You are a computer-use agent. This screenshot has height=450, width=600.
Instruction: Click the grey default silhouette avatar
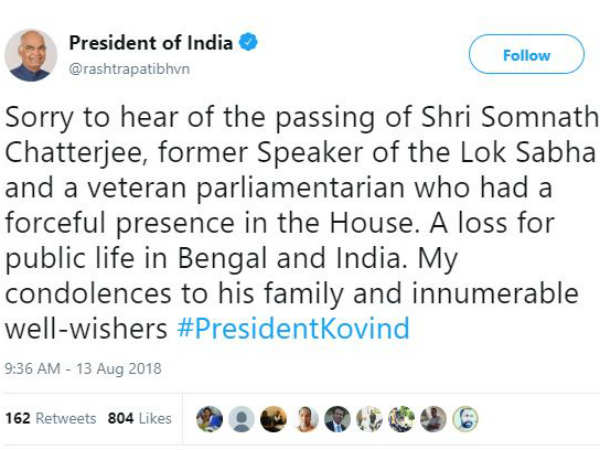[x=241, y=419]
